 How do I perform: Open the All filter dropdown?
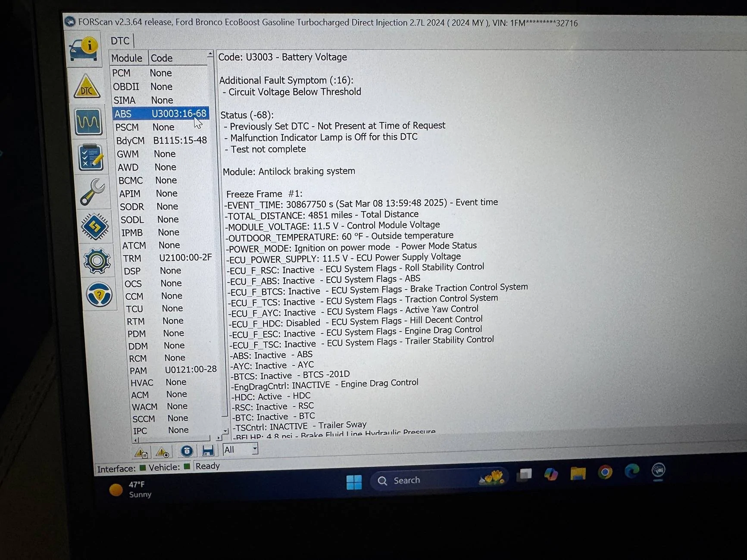point(241,450)
